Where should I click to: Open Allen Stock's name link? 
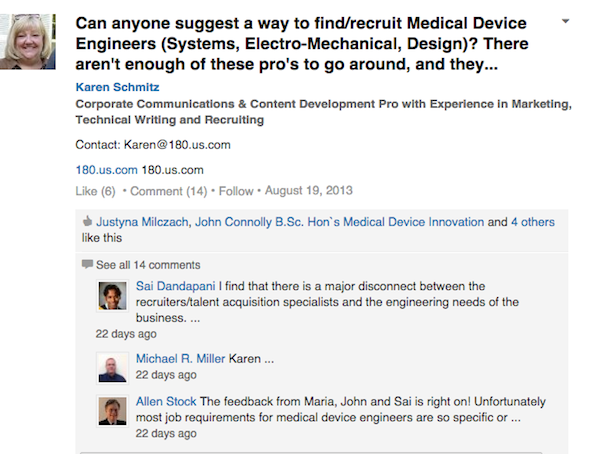point(167,401)
